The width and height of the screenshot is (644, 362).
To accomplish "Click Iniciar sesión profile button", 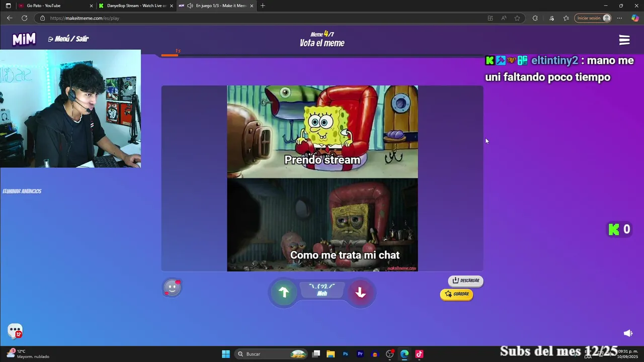I will pos(593,18).
